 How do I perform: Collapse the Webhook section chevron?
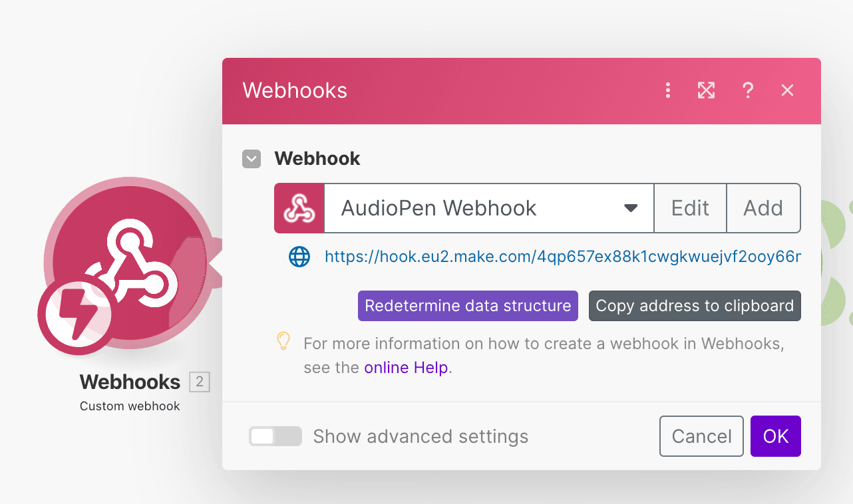coord(252,159)
